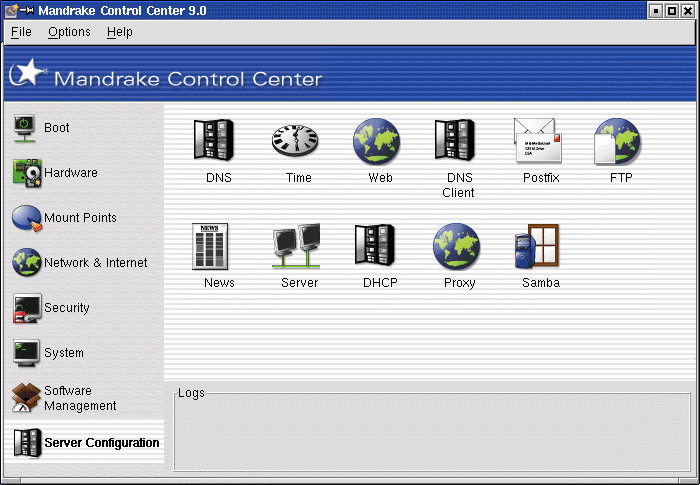Minimize the Mandrake Control Center window
This screenshot has height=485, width=700.
[x=655, y=11]
